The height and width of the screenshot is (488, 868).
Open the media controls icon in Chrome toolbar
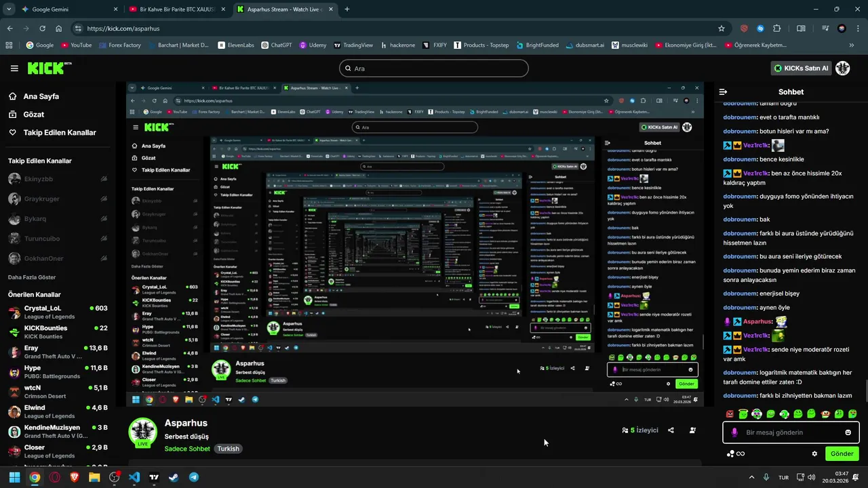coord(825,28)
